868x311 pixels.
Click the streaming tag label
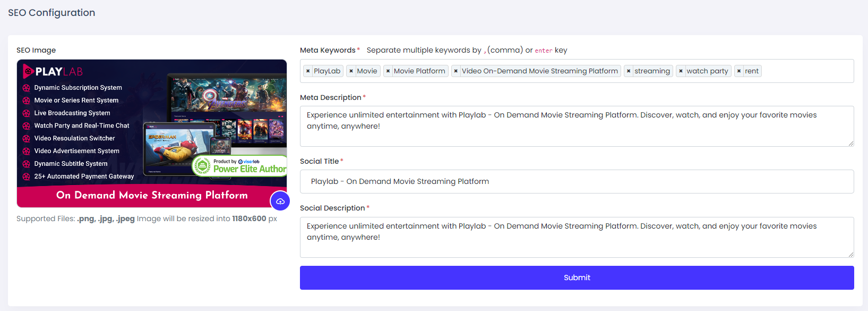[652, 71]
